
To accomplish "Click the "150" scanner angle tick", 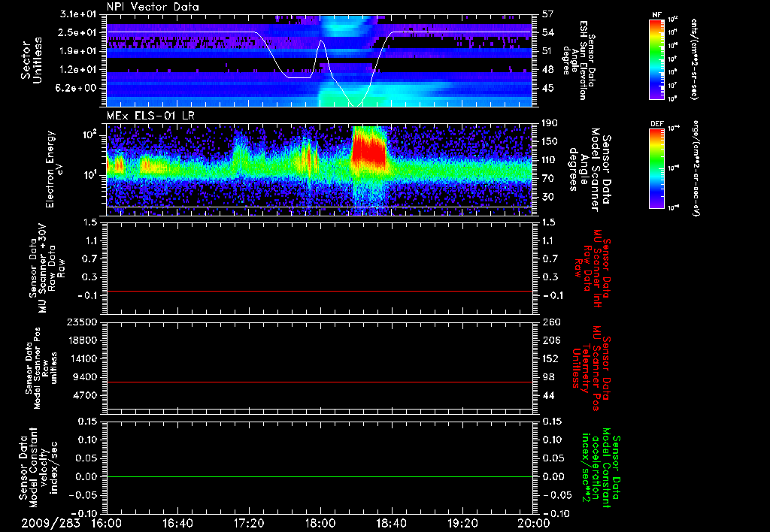I will (x=550, y=141).
